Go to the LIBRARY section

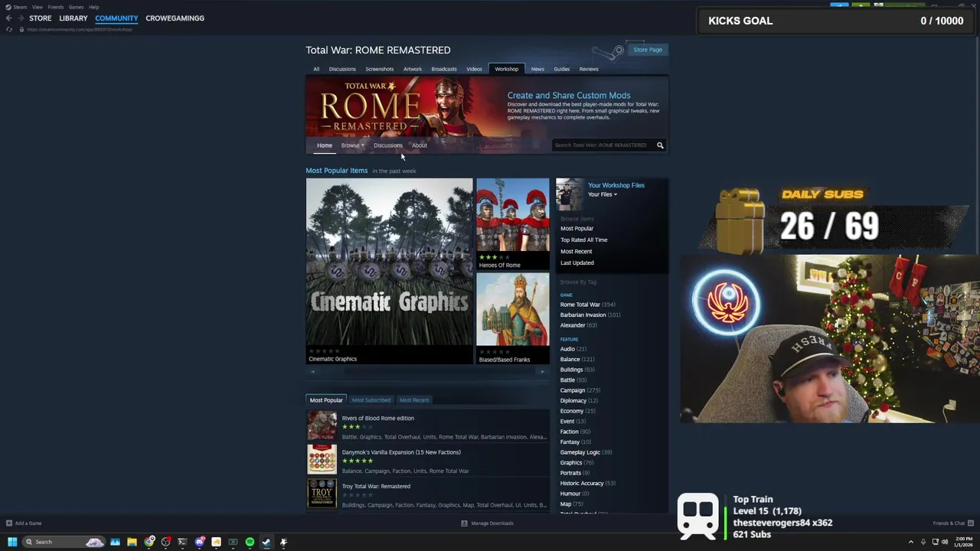(x=73, y=18)
